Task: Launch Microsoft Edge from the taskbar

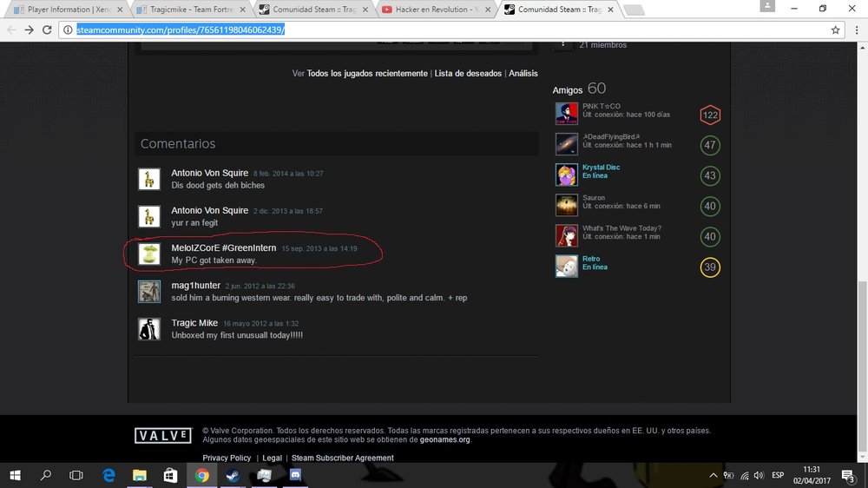Action: 108,475
